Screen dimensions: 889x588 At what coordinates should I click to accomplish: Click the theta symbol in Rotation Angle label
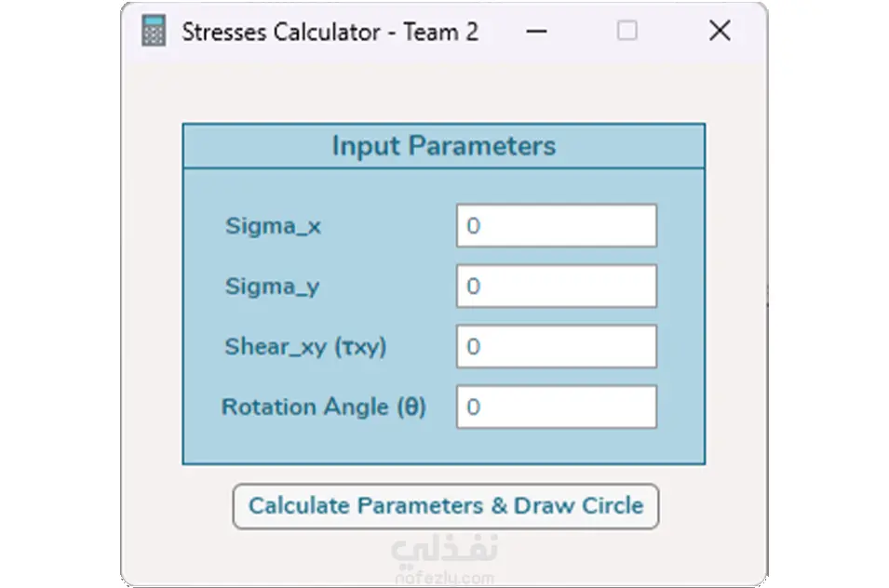[411, 408]
